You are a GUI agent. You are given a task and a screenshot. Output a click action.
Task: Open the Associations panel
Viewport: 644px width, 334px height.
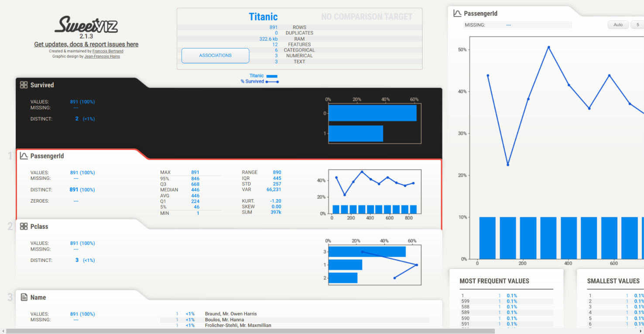coord(216,55)
